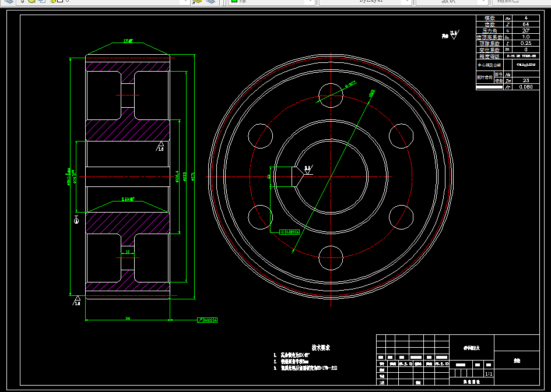Viewport: 551px width, 392px height.
Task: Select the 技术要求 heading text
Action: (x=321, y=347)
